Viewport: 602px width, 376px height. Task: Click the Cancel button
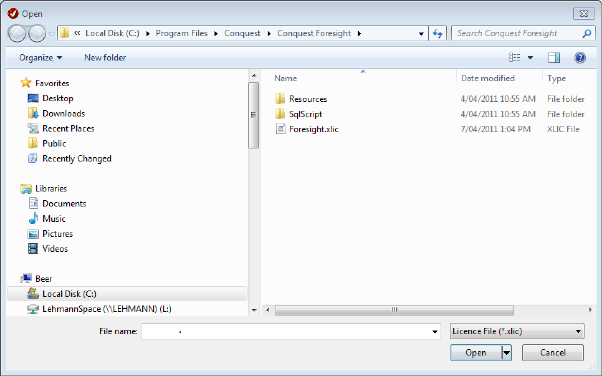point(553,353)
